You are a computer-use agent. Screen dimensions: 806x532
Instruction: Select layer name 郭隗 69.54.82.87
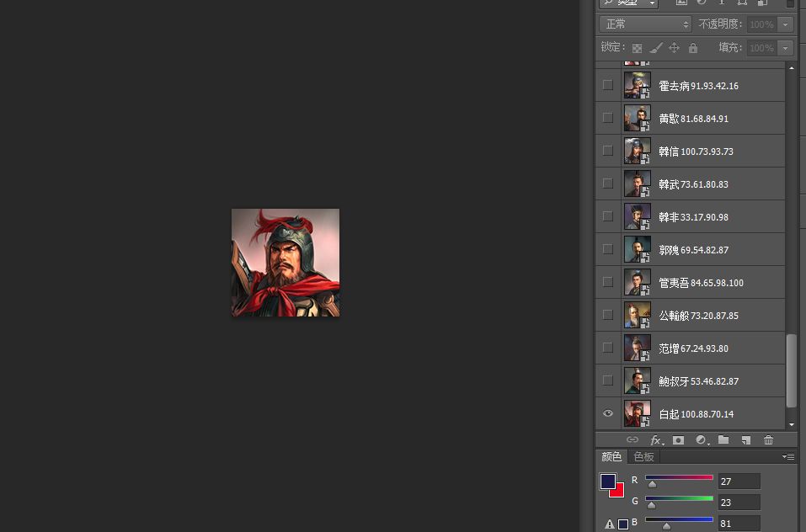coord(693,250)
